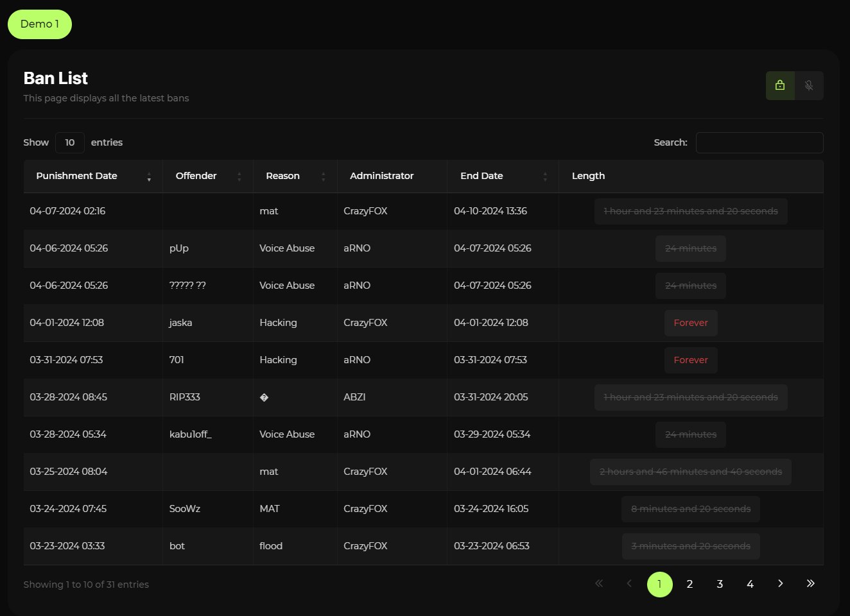850x616 pixels.
Task: Select offender kabu1off_ in the table
Action: pyautogui.click(x=191, y=434)
